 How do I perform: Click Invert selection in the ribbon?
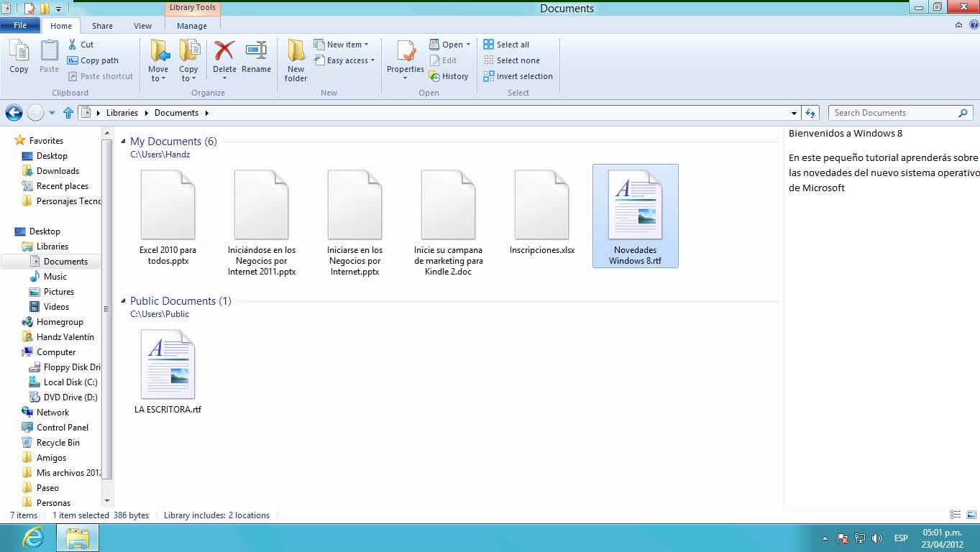pos(518,76)
